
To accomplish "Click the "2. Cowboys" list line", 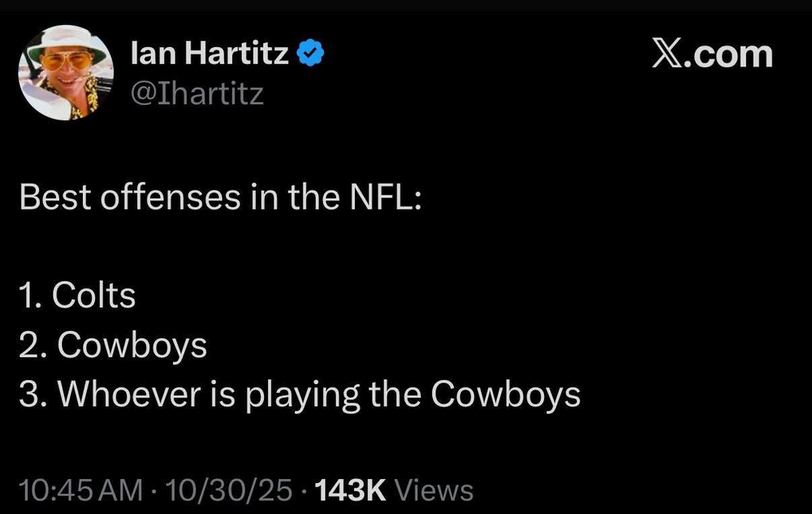I will click(x=112, y=346).
